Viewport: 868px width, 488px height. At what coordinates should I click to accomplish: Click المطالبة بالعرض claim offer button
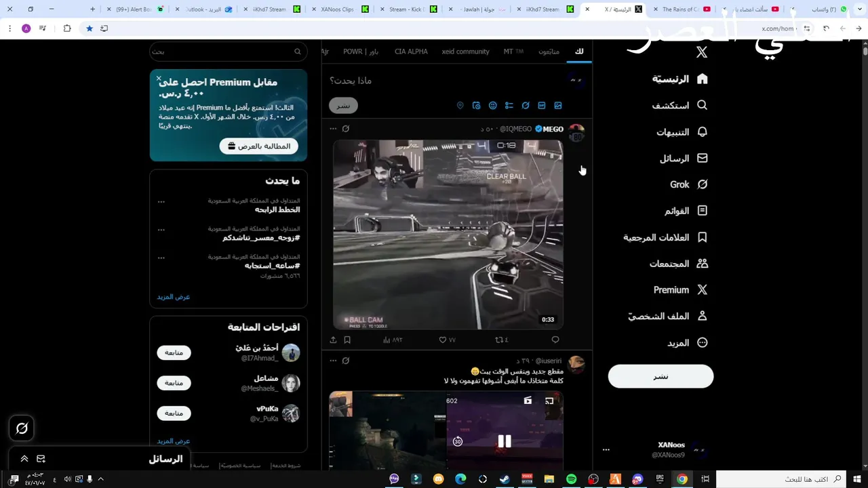259,146
